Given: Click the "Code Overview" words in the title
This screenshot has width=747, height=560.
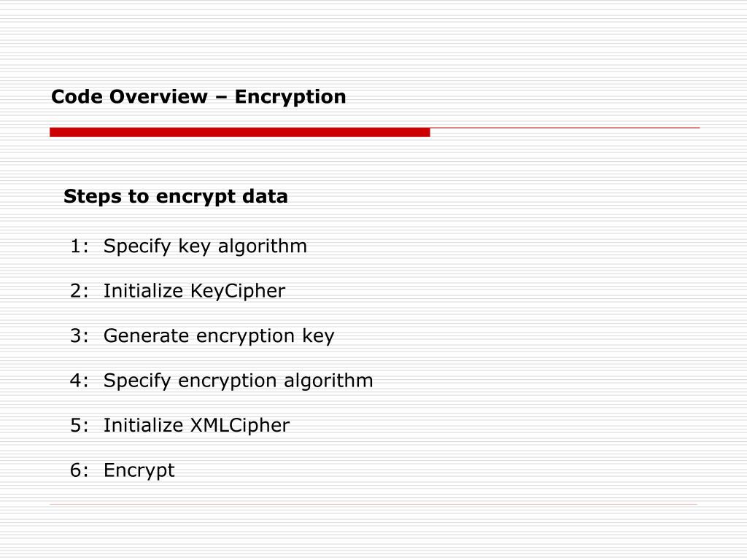Looking at the screenshot, I should [x=128, y=97].
